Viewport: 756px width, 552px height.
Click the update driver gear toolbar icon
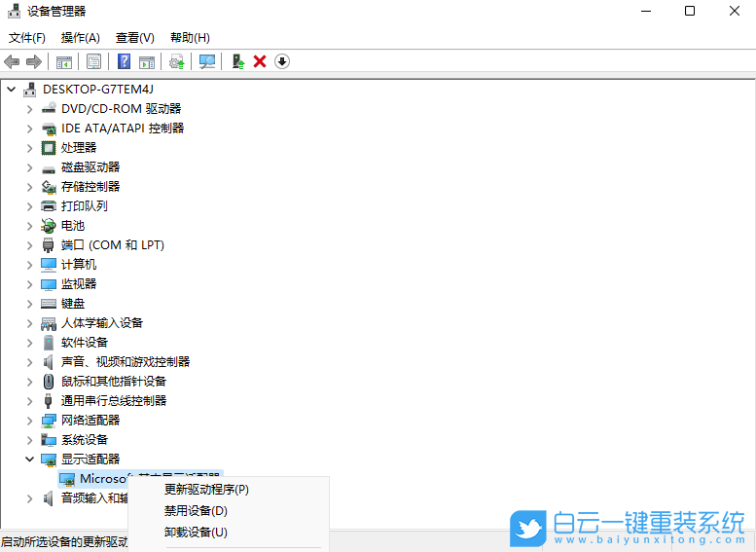(x=176, y=61)
